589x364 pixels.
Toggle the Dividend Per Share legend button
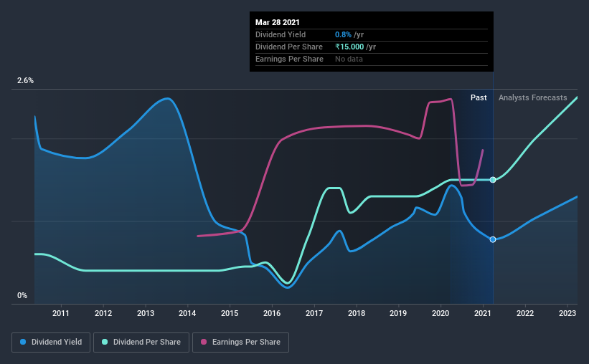point(141,343)
